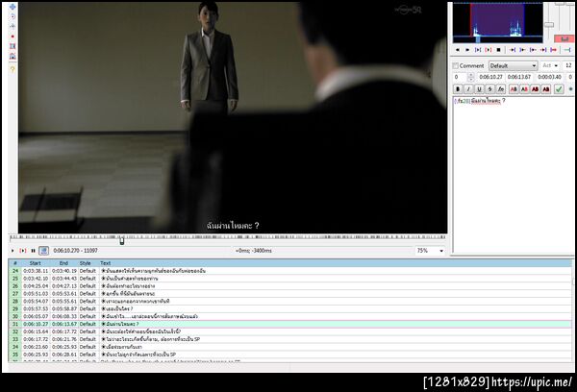Open the Actor dropdown
577x392 pixels.
tap(550, 66)
